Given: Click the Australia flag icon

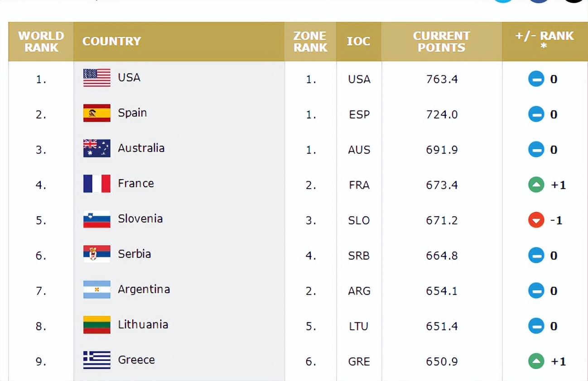Looking at the screenshot, I should point(96,148).
